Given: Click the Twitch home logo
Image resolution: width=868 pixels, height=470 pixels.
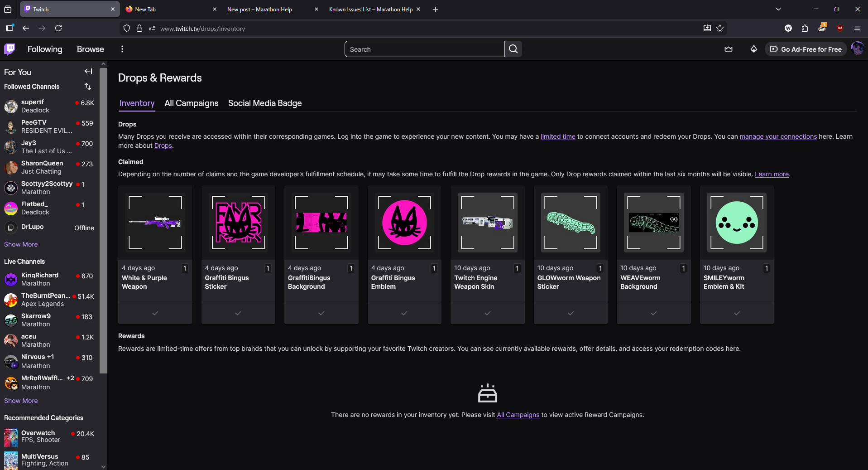Looking at the screenshot, I should 10,49.
